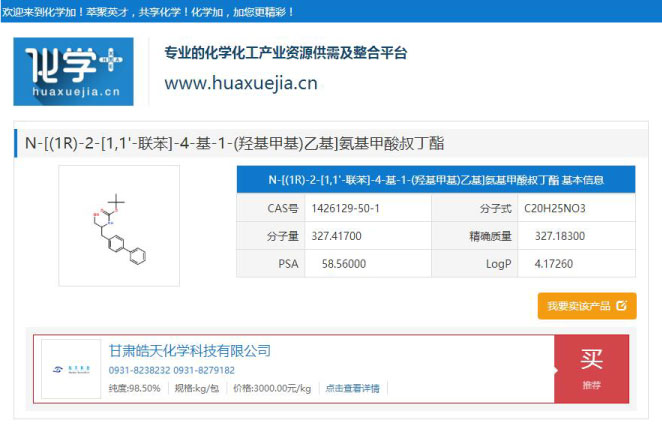This screenshot has height=433, width=662.
Task: Click the 甘肃皓天化学科技 company logo thumbnail
Action: [x=70, y=370]
